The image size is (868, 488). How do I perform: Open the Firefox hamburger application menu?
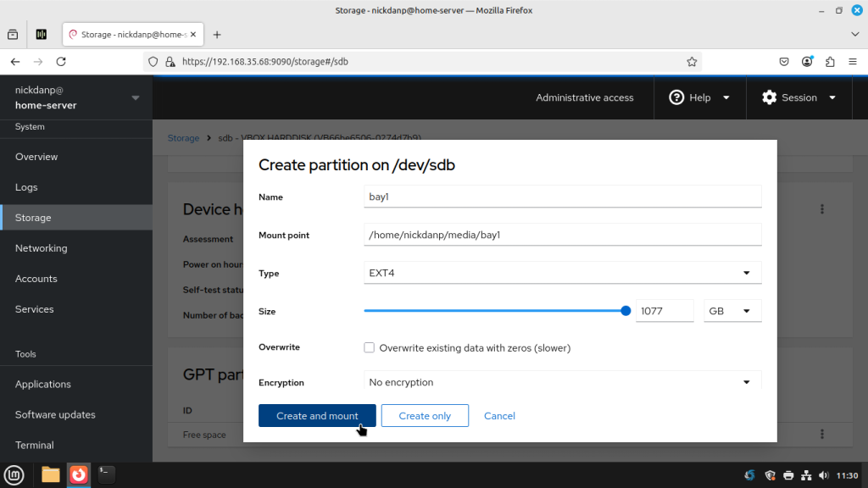click(x=853, y=62)
